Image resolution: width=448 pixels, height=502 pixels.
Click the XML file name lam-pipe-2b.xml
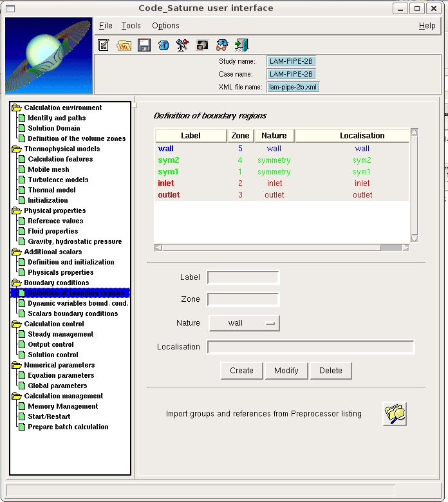pos(293,87)
